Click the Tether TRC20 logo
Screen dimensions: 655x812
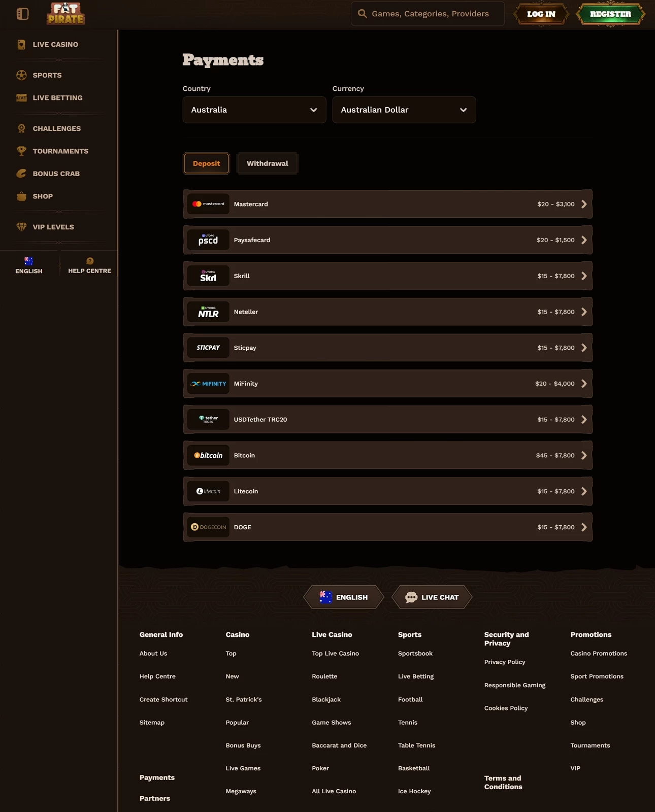pos(208,420)
